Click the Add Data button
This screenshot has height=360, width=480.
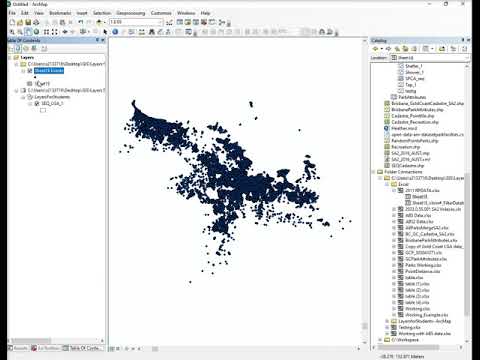pos(99,22)
